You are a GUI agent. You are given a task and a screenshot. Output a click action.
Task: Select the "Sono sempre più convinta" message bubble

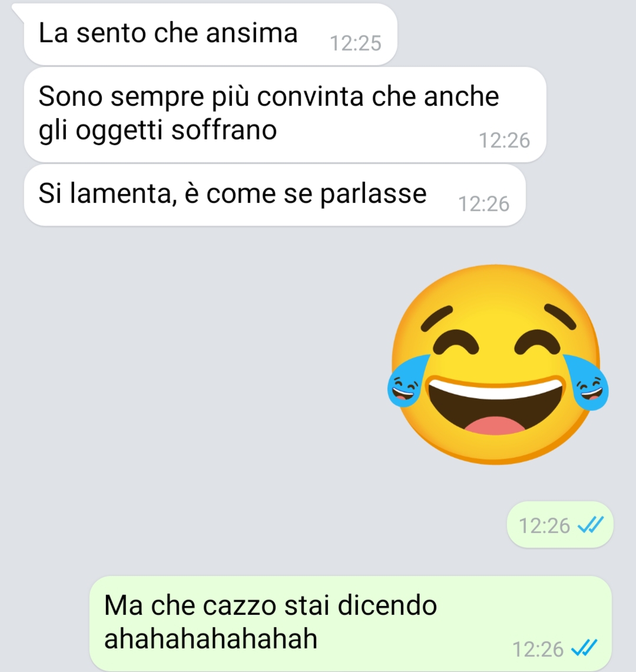tap(285, 114)
